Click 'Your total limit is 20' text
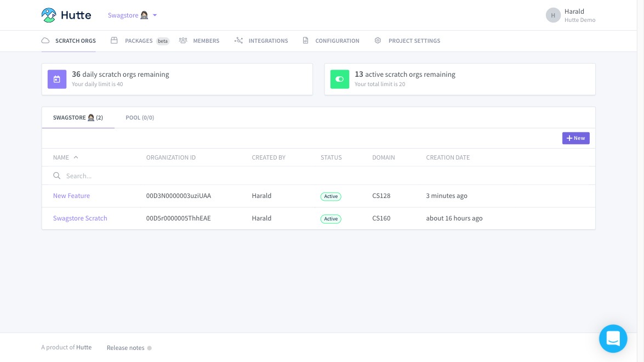The height and width of the screenshot is (362, 644). tap(380, 84)
